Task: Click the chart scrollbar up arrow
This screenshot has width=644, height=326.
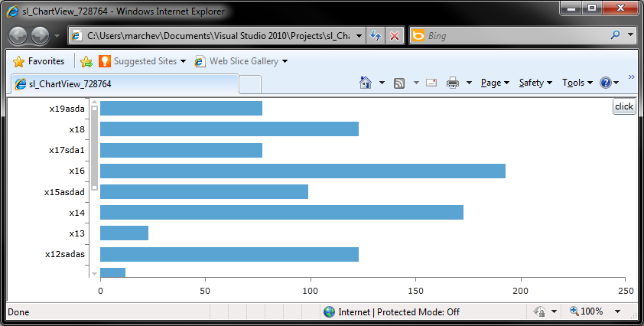Action: 95,103
